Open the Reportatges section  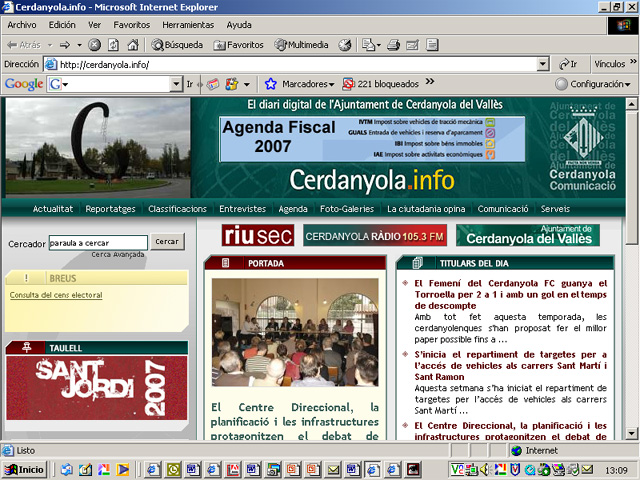[x=110, y=209]
